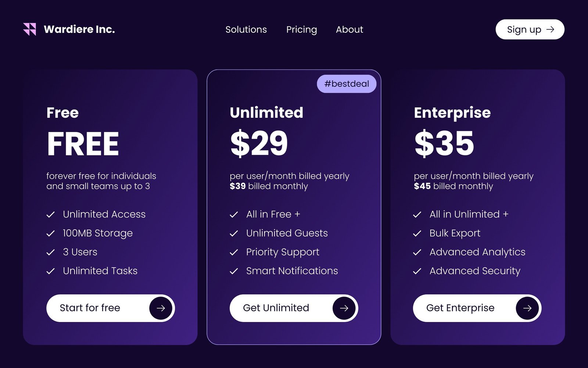The image size is (588, 368).
Task: Click the circular arrow on Start for free
Action: click(160, 308)
